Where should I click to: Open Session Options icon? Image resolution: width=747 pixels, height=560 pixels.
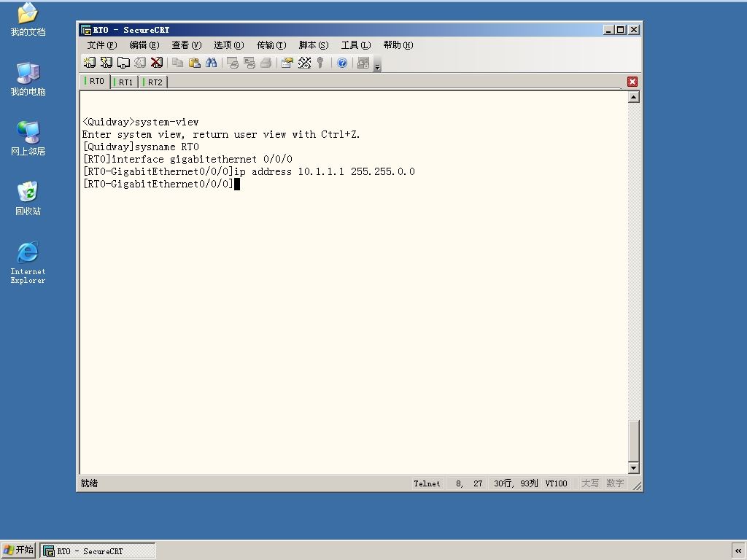click(287, 63)
